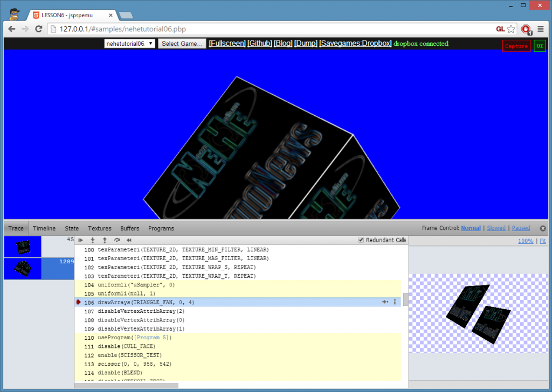Toggle the Redundant Calls checkbox

point(361,240)
